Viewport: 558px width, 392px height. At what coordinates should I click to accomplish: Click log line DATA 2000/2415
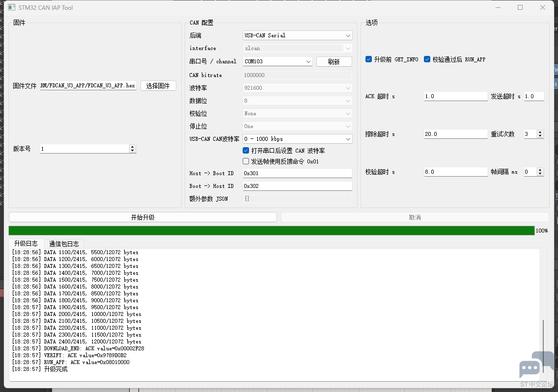coord(77,314)
